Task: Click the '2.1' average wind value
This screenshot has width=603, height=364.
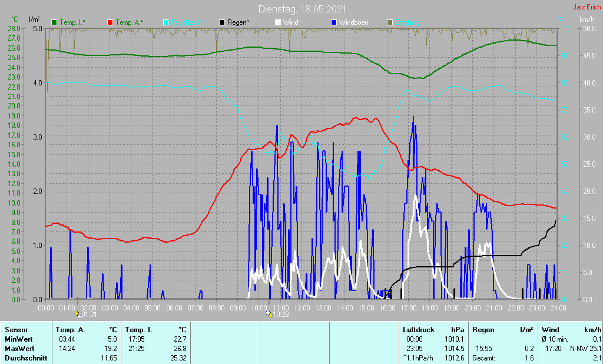Action: (x=597, y=358)
